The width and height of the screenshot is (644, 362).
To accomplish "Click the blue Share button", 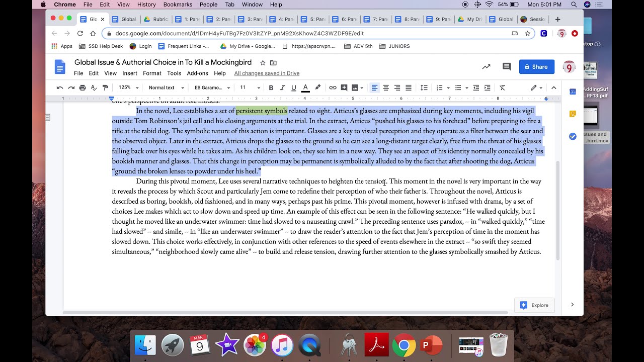I will coord(536,67).
